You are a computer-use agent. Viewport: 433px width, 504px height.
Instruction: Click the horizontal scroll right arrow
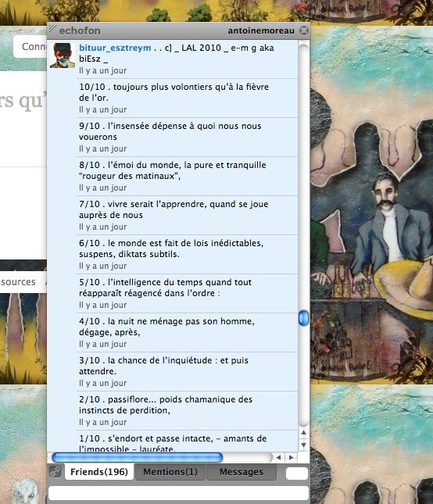292,457
